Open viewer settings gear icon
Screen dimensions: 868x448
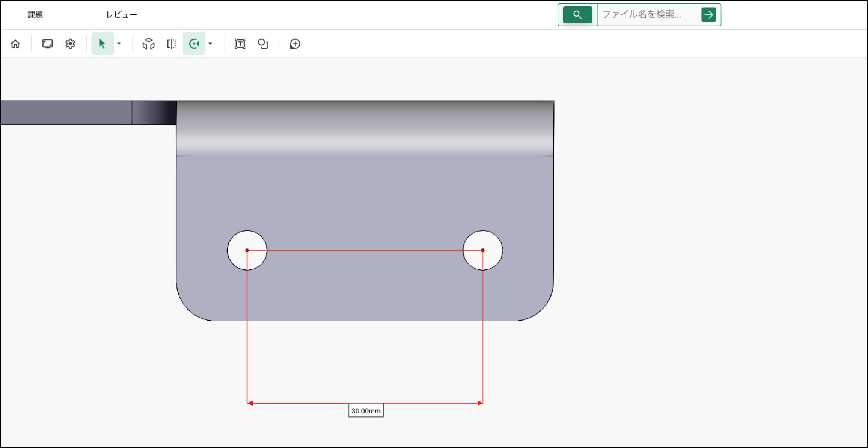point(70,44)
